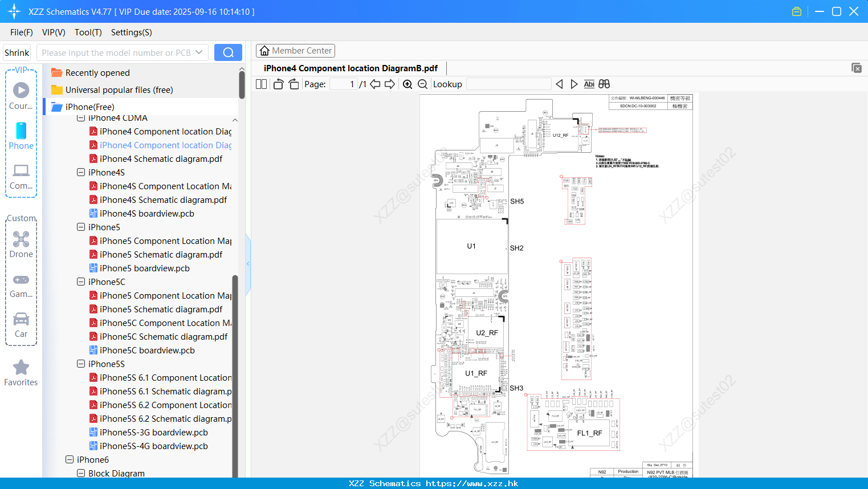Select the Phone sidebar category

click(21, 136)
